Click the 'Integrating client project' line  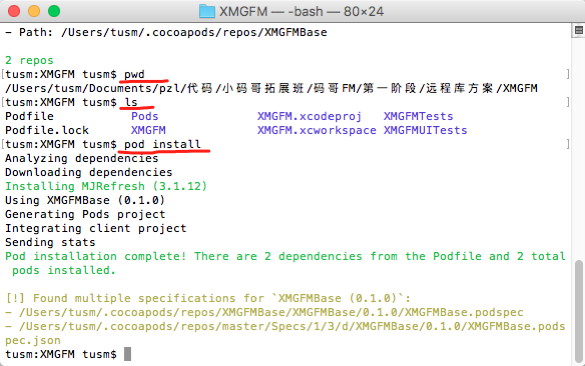coord(96,228)
